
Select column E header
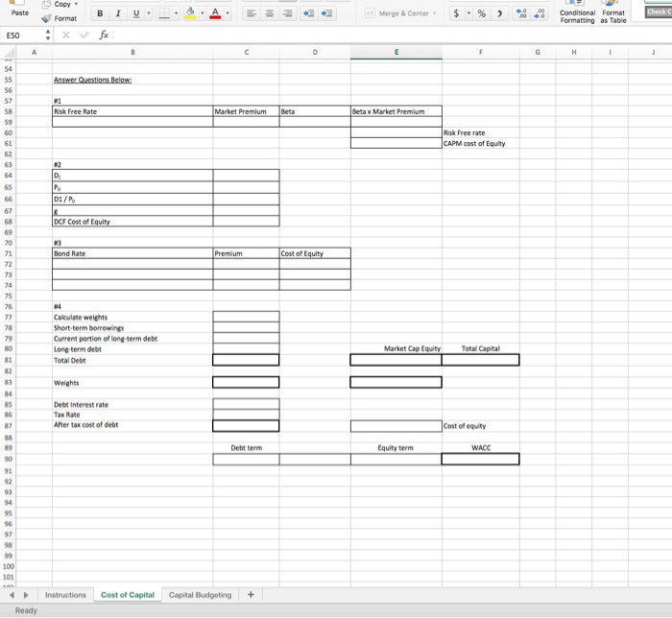point(396,52)
